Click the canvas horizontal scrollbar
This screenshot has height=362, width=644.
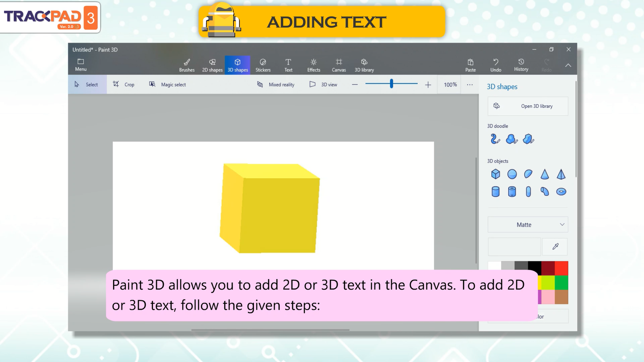pos(270,330)
